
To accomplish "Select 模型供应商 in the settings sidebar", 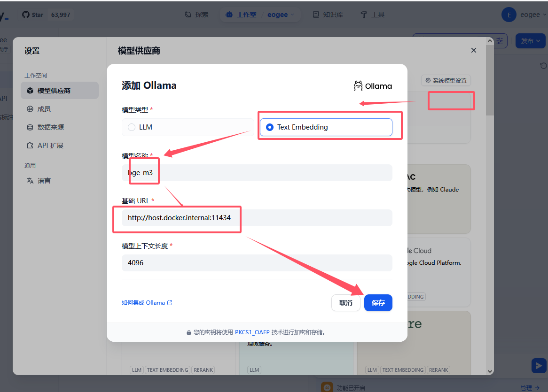I will click(x=59, y=91).
